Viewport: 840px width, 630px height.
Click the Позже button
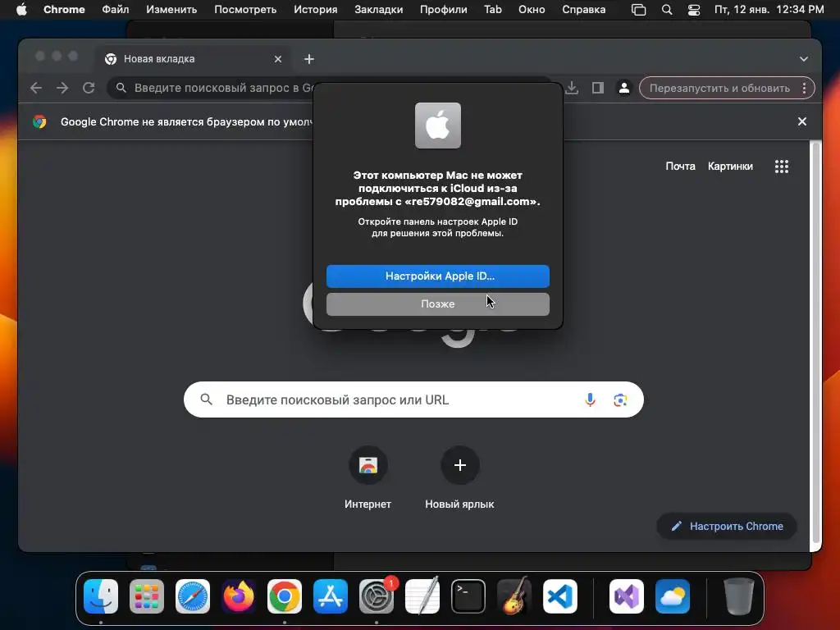[x=438, y=304]
